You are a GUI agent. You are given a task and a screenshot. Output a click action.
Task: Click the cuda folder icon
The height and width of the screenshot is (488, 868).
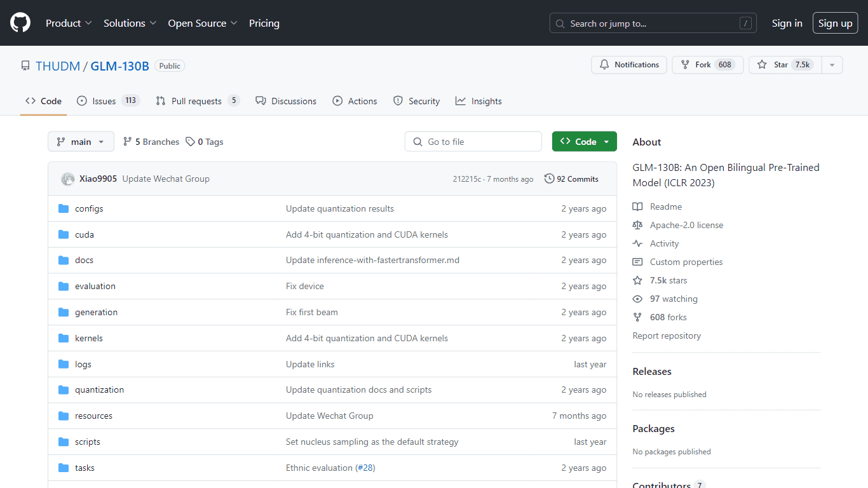click(x=64, y=234)
